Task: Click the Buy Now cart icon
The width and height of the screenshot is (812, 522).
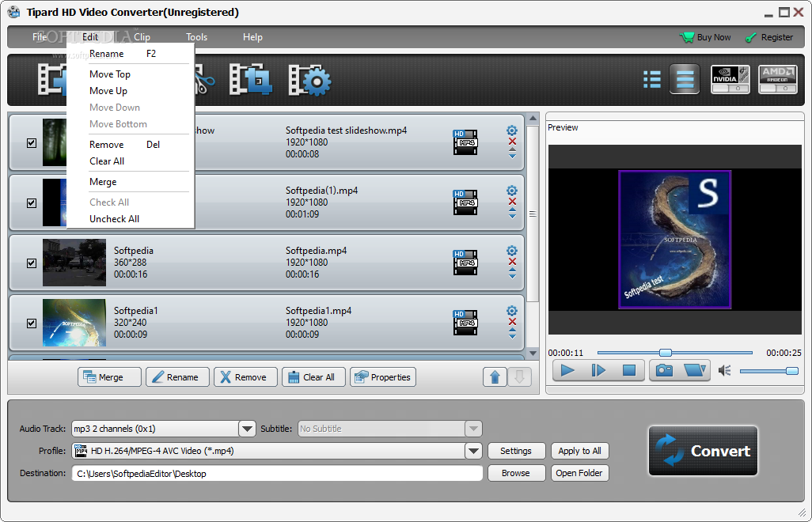Action: pos(687,37)
